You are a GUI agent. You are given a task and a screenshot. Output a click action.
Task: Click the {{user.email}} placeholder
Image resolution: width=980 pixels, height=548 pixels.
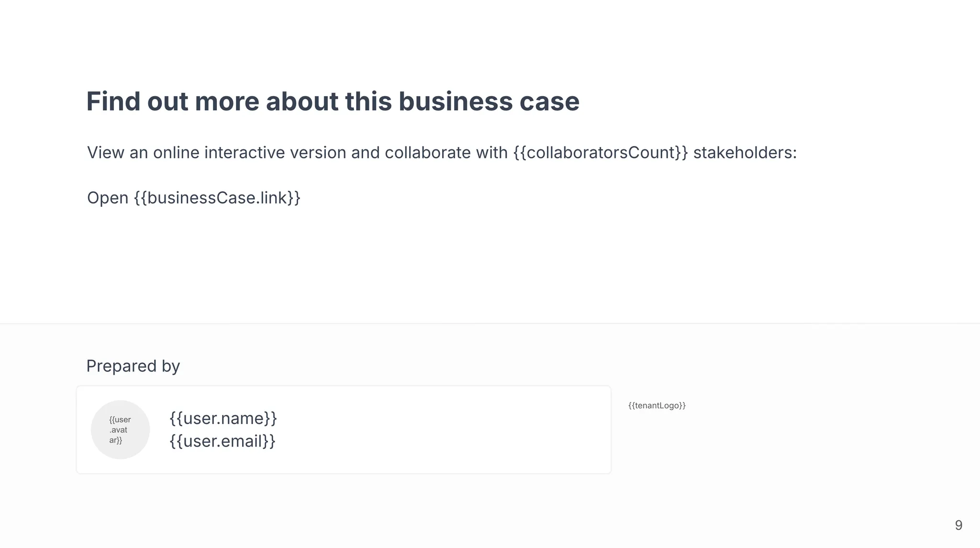tap(223, 441)
